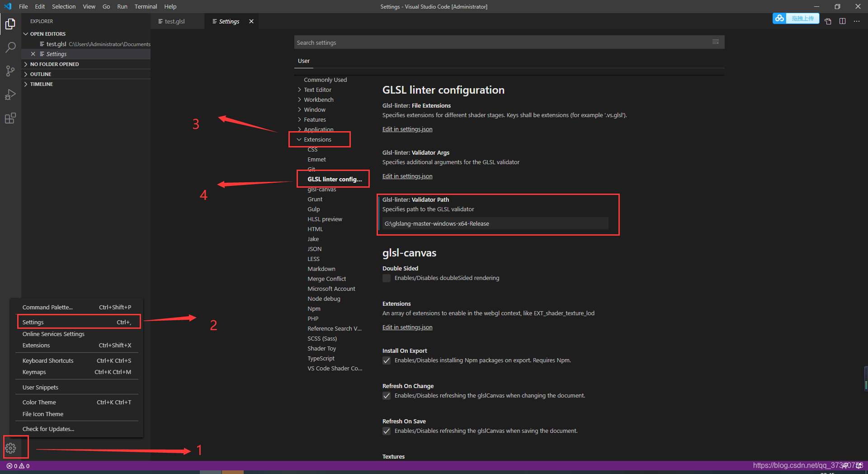Screen dimensions: 868x474
Task: Open the Extensions view in activity bar
Action: 10,118
